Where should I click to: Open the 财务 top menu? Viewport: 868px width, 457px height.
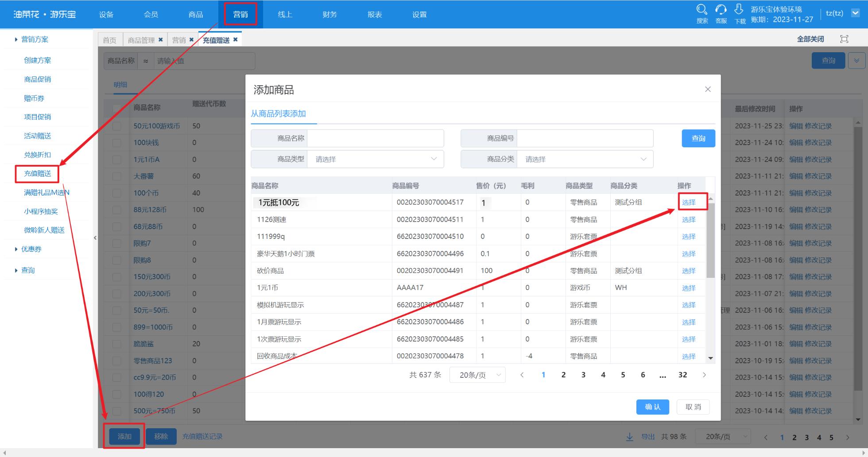coord(330,14)
